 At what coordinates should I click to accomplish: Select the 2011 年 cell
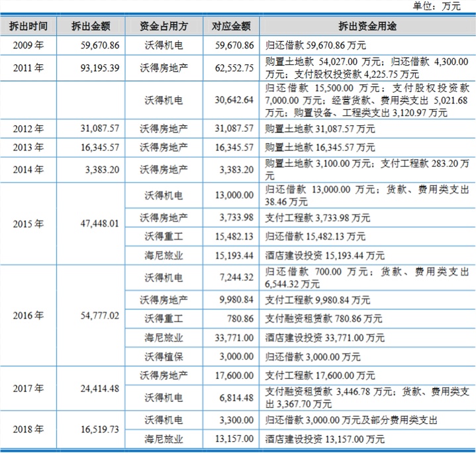click(28, 68)
